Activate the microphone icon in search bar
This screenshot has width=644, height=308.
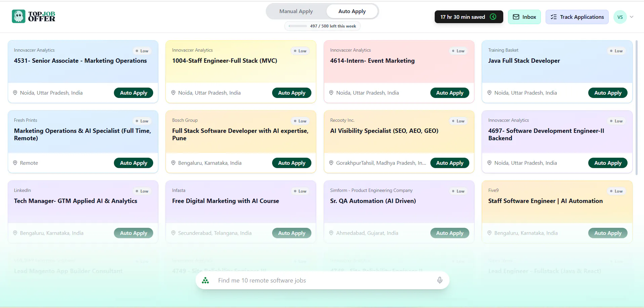tap(440, 280)
